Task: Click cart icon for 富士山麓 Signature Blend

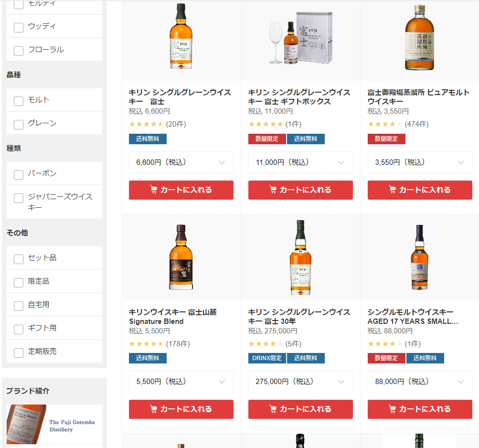Action: [153, 409]
